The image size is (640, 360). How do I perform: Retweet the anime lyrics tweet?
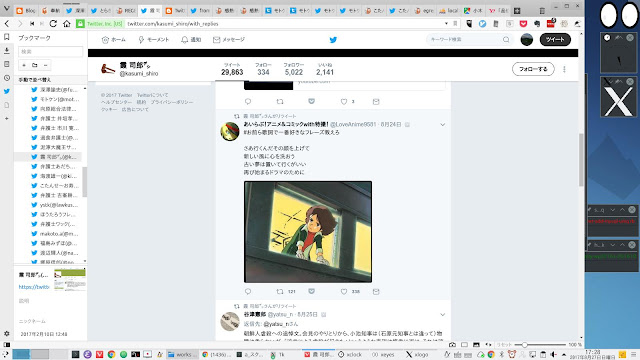[280, 291]
